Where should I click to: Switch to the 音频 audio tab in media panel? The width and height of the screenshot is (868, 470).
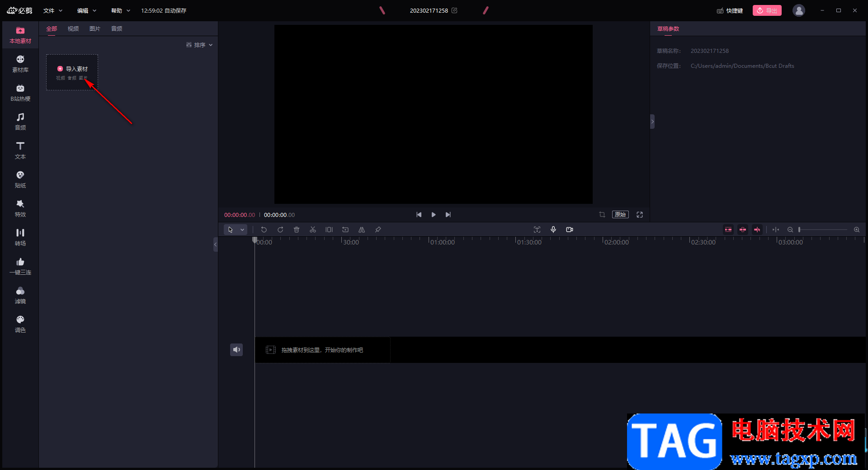pos(117,28)
